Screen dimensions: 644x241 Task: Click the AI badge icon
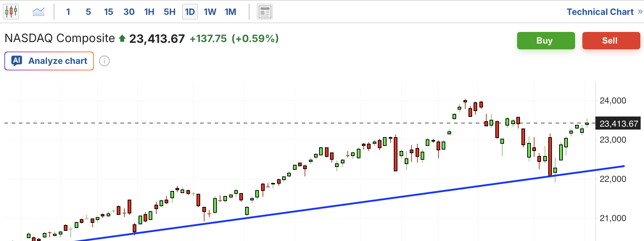pos(17,61)
